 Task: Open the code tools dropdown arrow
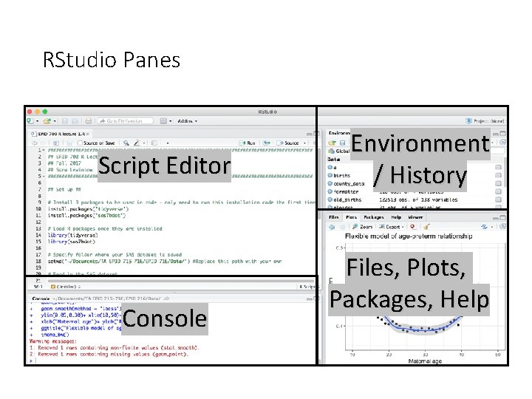coord(144,143)
